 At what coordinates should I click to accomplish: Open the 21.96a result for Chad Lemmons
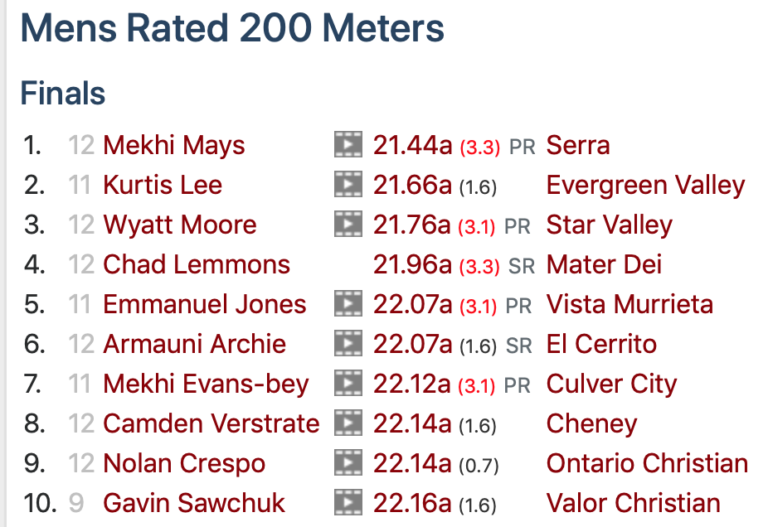pos(412,265)
